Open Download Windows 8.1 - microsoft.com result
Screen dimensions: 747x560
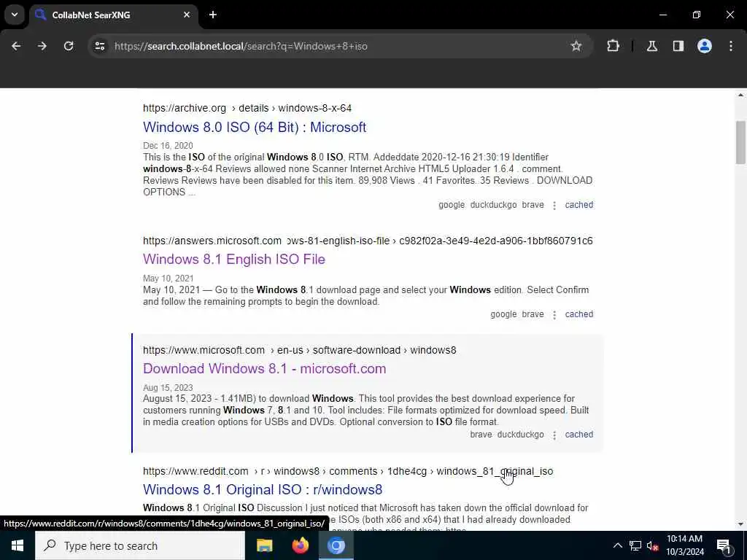[264, 368]
